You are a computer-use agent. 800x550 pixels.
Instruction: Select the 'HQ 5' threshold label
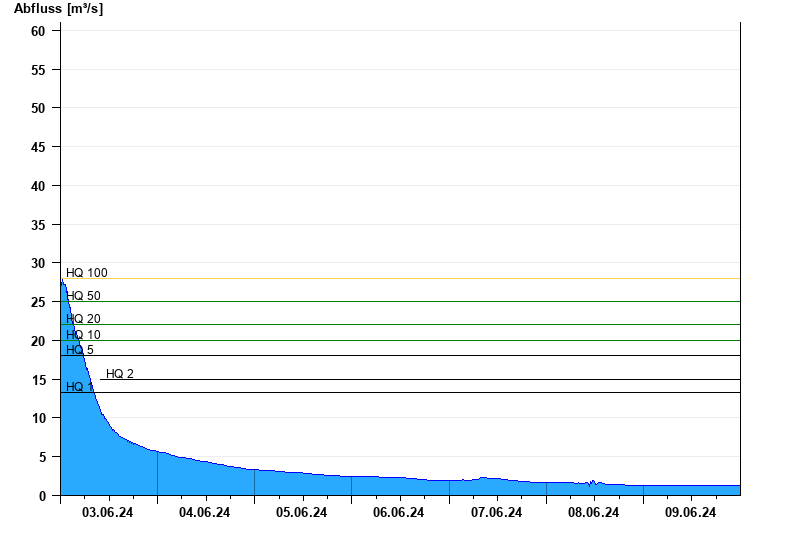[80, 349]
